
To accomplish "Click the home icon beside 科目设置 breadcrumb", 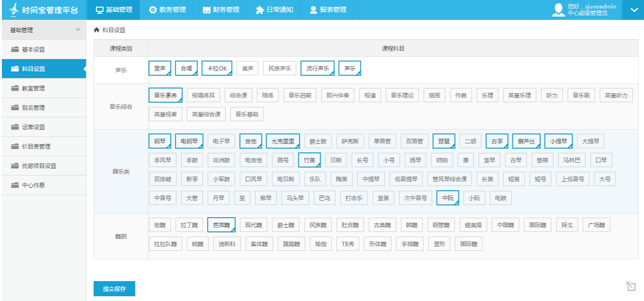I will coord(97,30).
